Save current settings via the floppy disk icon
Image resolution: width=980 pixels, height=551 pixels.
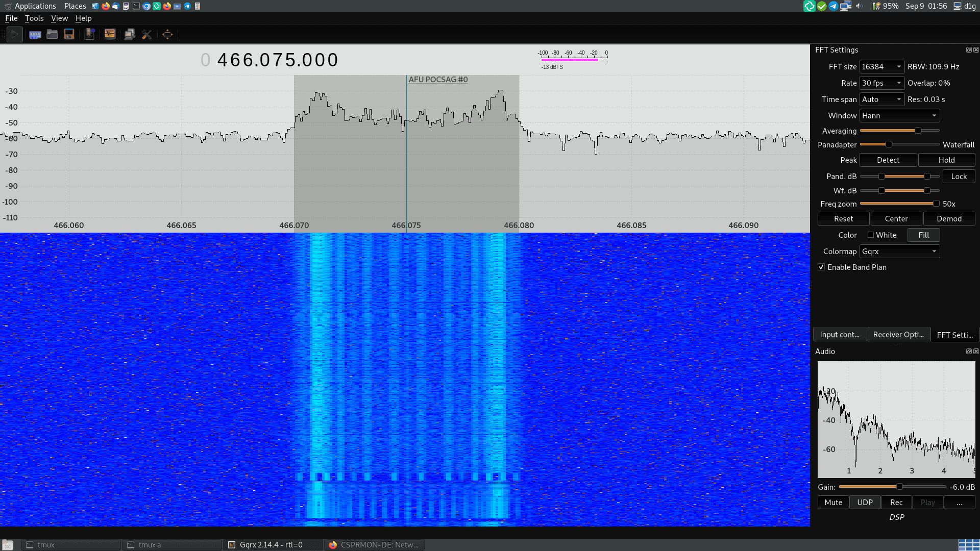pyautogui.click(x=69, y=34)
